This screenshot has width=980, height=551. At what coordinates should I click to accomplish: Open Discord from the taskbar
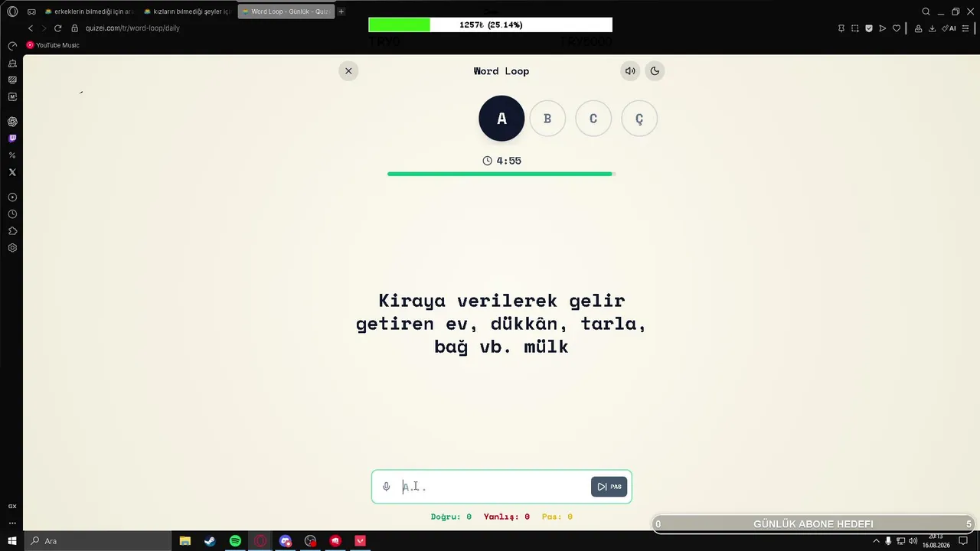(286, 541)
